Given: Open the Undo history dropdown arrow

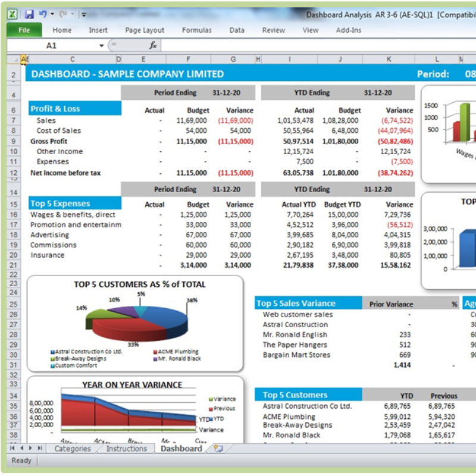Looking at the screenshot, I should tap(52, 14).
